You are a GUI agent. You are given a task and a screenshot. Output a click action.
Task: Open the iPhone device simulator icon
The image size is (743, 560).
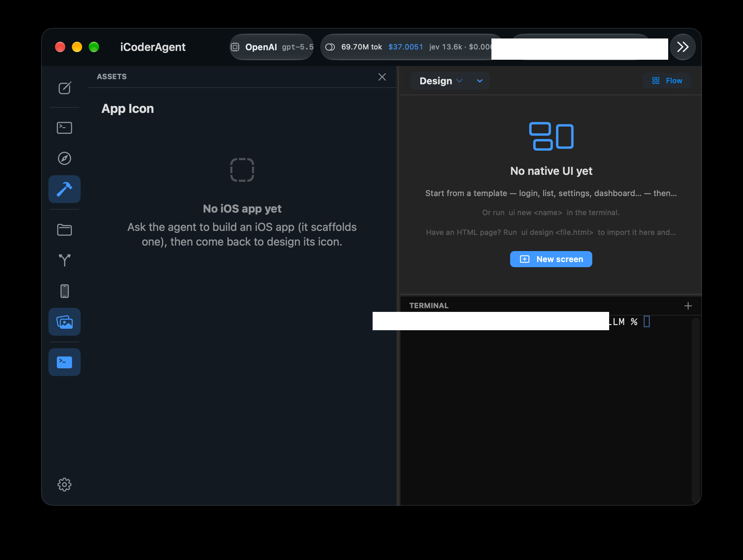65,291
